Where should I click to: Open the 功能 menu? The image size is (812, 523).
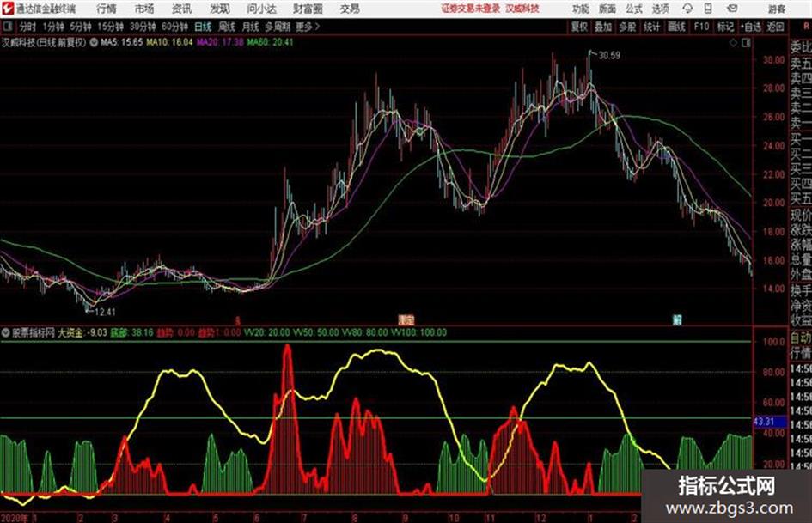pos(581,9)
